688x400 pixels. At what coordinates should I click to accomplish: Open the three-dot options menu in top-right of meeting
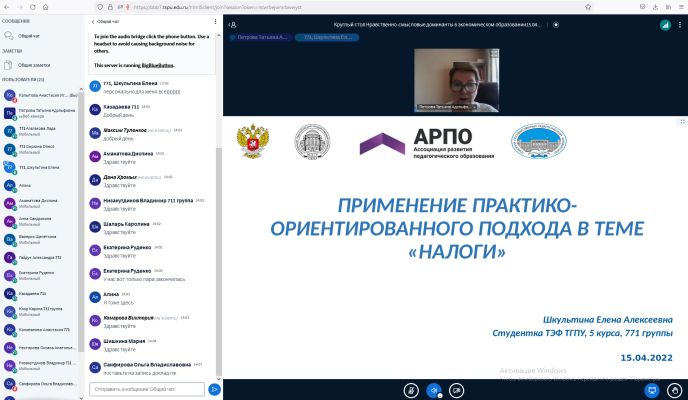pyautogui.click(x=681, y=25)
